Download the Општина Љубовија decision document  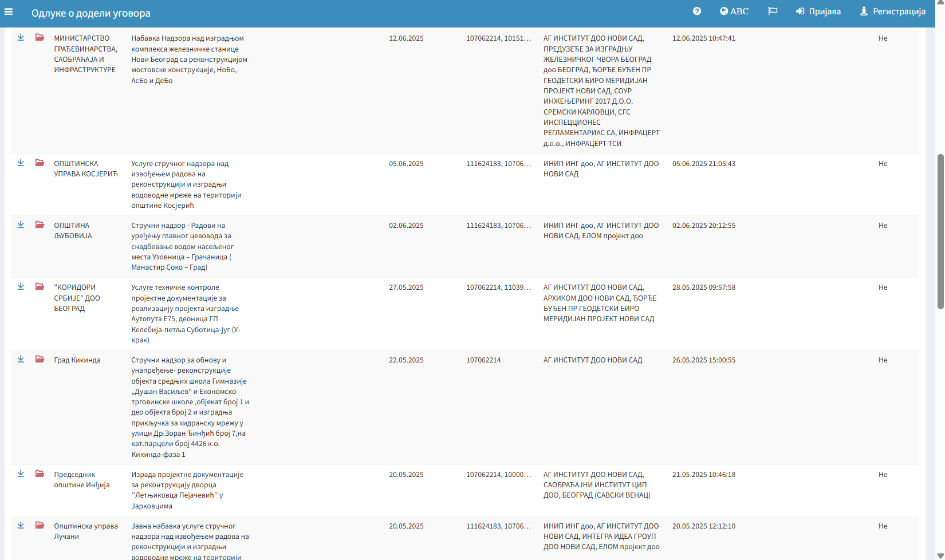point(21,225)
